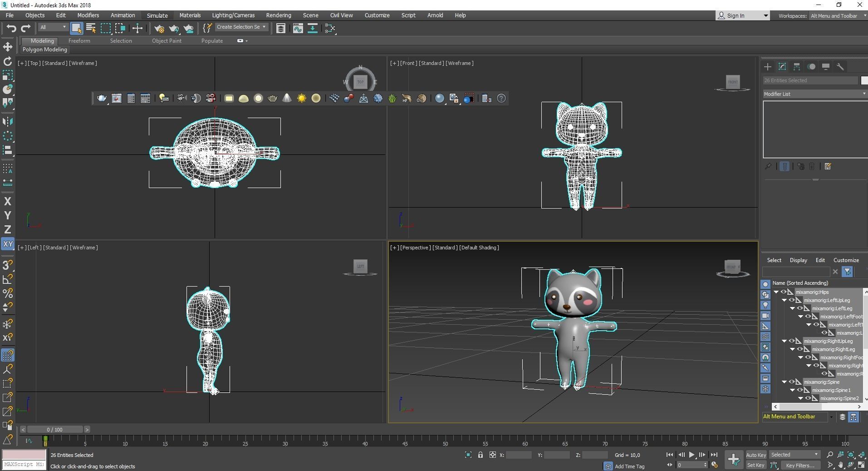This screenshot has height=471, width=868.
Task: Click the cone primitive icon in floating toolbar
Action: [287, 98]
